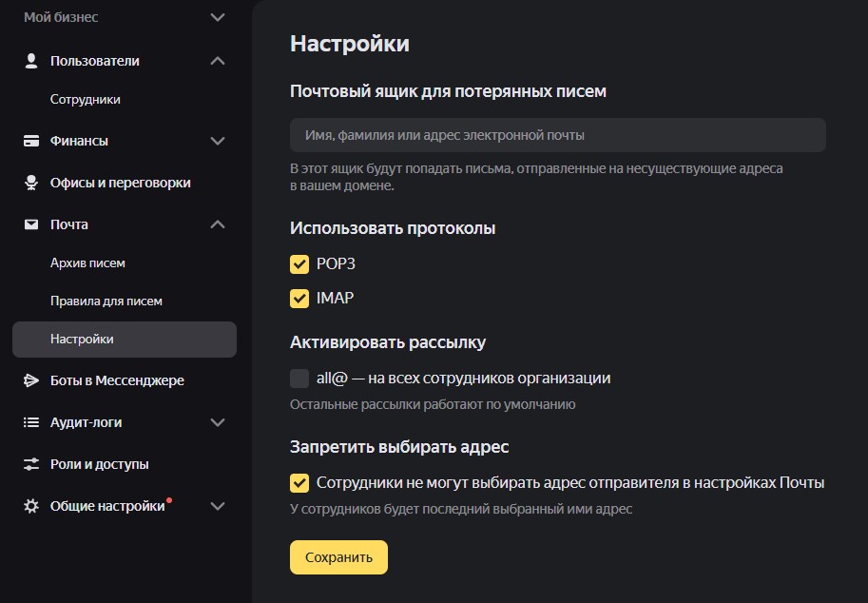Collapse the Пользователи section chevron
868x603 pixels.
click(218, 61)
